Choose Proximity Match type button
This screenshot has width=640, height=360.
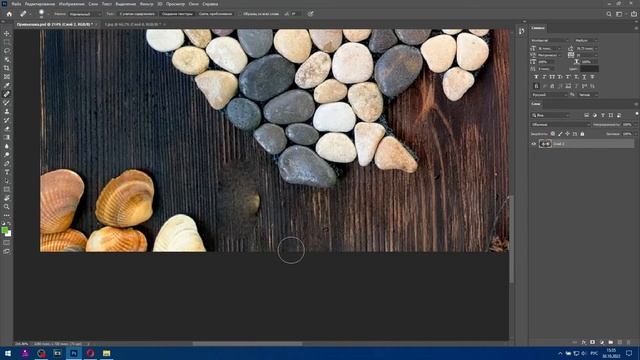click(216, 14)
